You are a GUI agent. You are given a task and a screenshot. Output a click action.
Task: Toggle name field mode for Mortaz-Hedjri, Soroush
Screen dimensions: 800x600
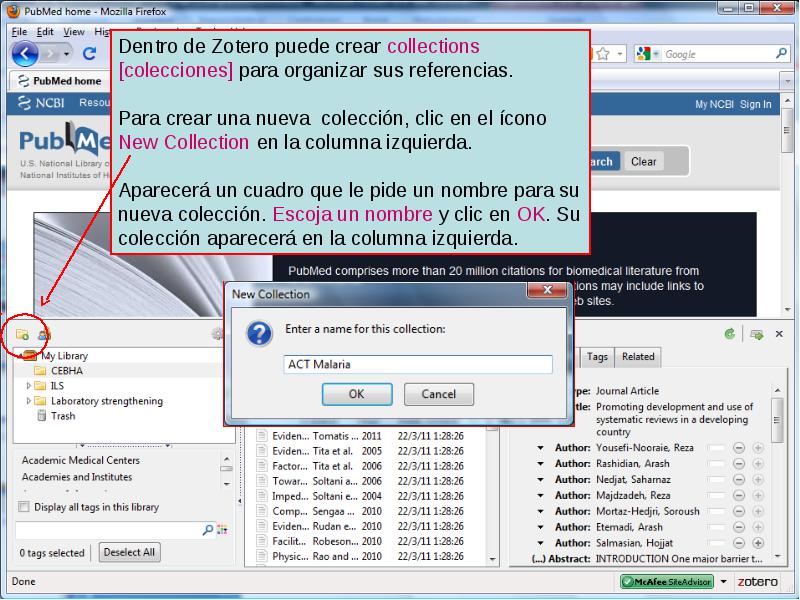(x=716, y=511)
